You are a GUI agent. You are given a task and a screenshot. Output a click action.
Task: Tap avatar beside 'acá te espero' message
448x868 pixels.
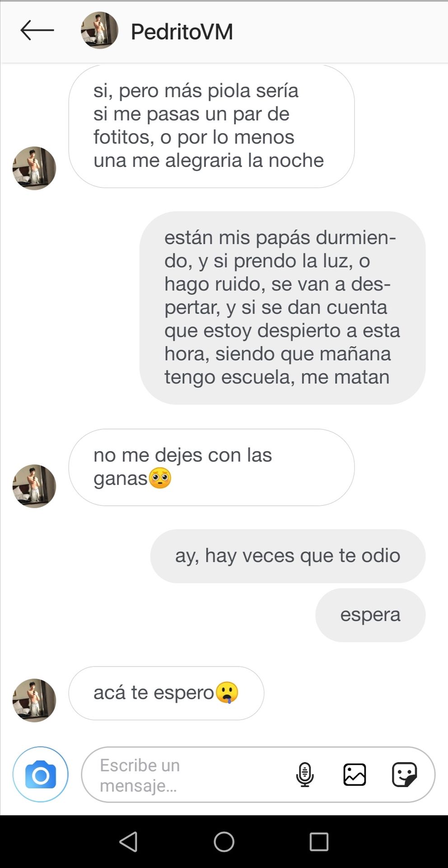coord(34,700)
